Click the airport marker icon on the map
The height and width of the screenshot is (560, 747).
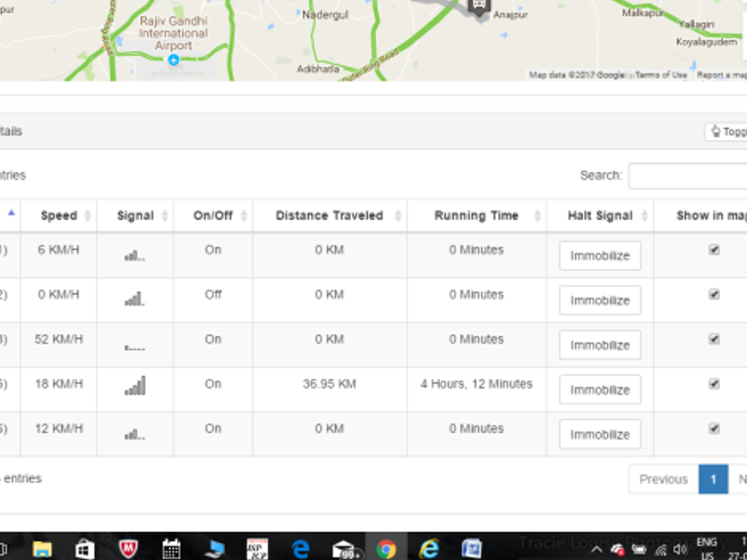(x=174, y=60)
